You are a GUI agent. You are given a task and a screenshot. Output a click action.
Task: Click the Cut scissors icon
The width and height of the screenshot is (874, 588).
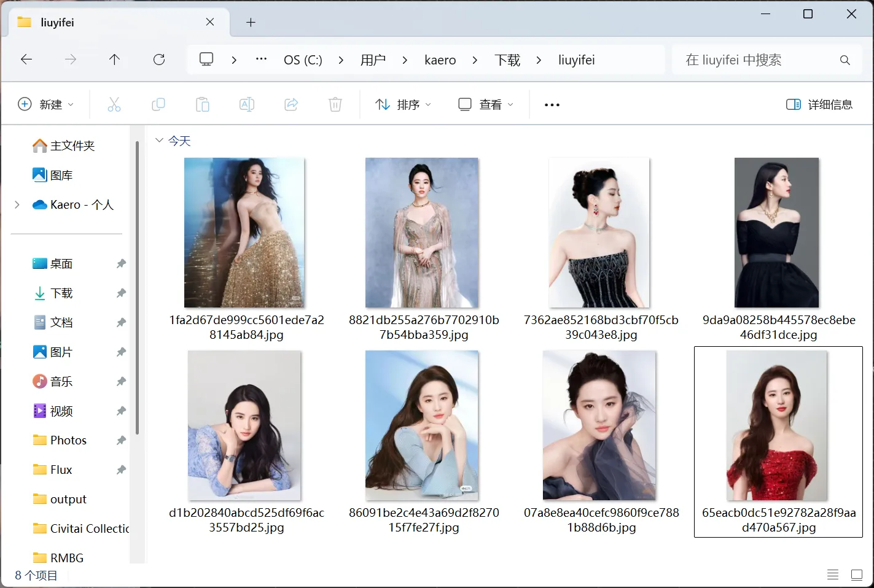click(114, 104)
